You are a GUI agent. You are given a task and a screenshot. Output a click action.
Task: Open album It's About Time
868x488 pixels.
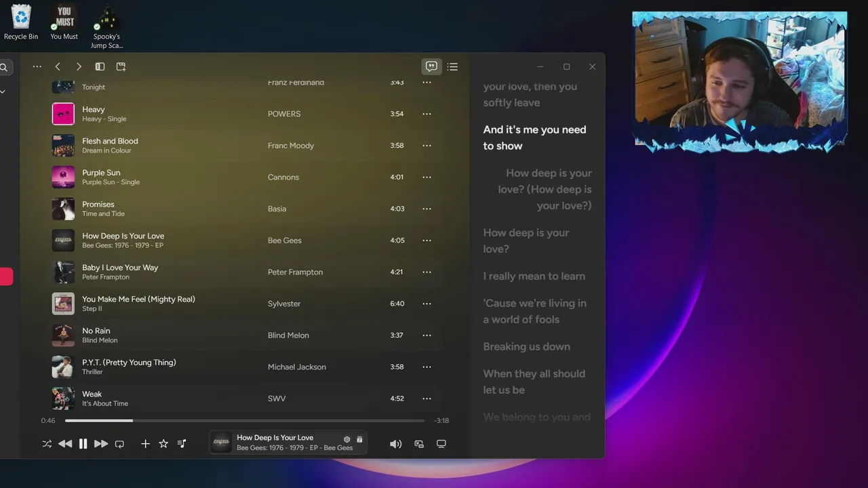105,403
